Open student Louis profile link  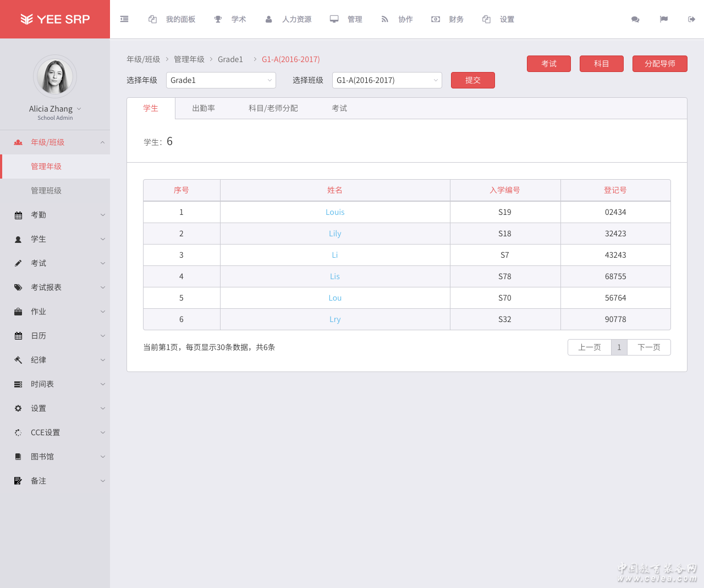pyautogui.click(x=335, y=212)
